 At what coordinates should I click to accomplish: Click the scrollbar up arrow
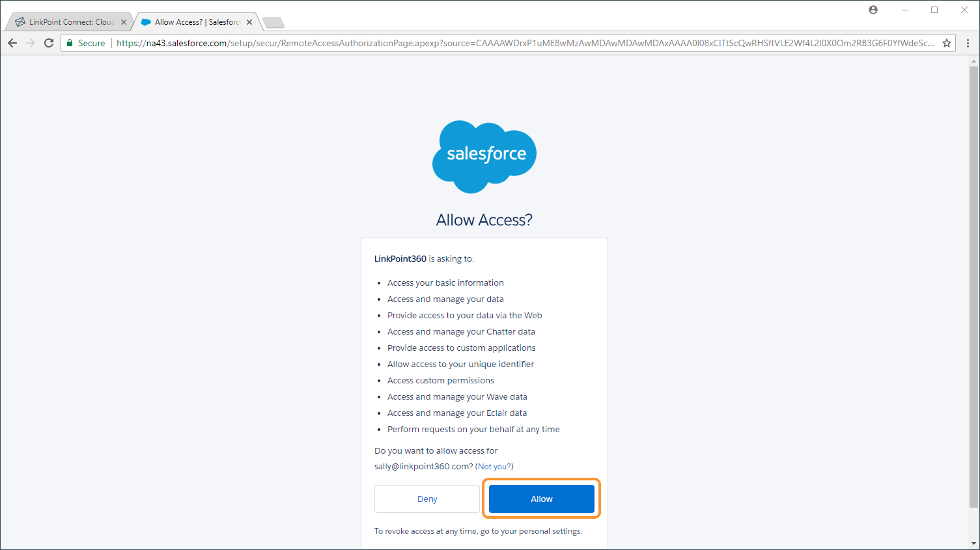pyautogui.click(x=973, y=61)
